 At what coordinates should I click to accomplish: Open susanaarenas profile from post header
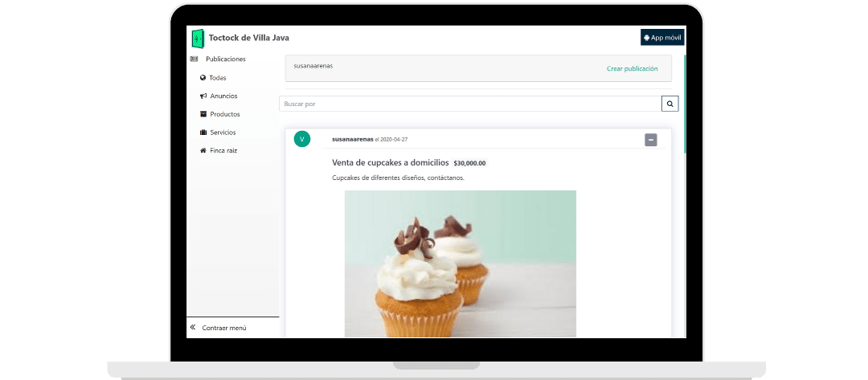coord(352,139)
